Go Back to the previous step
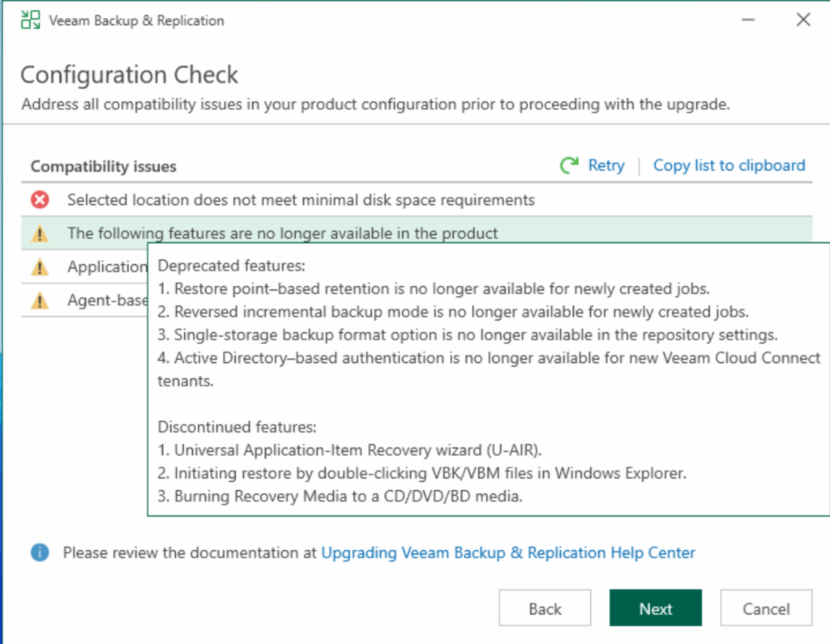This screenshot has height=644, width=830. (545, 609)
